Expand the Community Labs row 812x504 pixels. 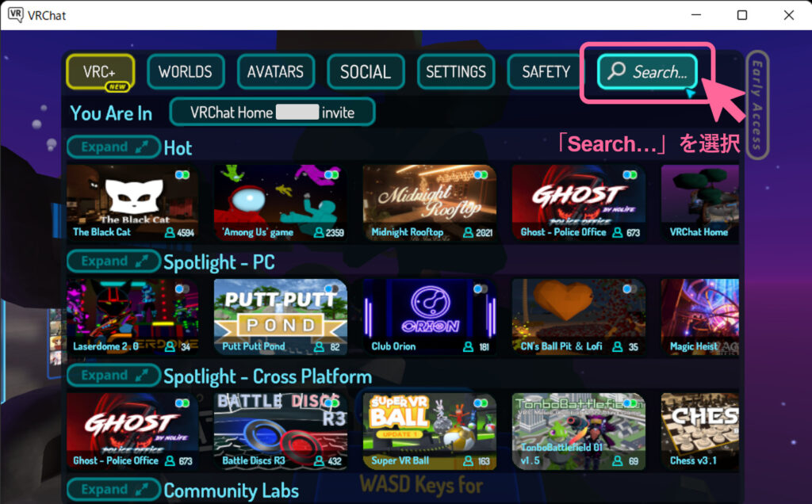pyautogui.click(x=113, y=490)
